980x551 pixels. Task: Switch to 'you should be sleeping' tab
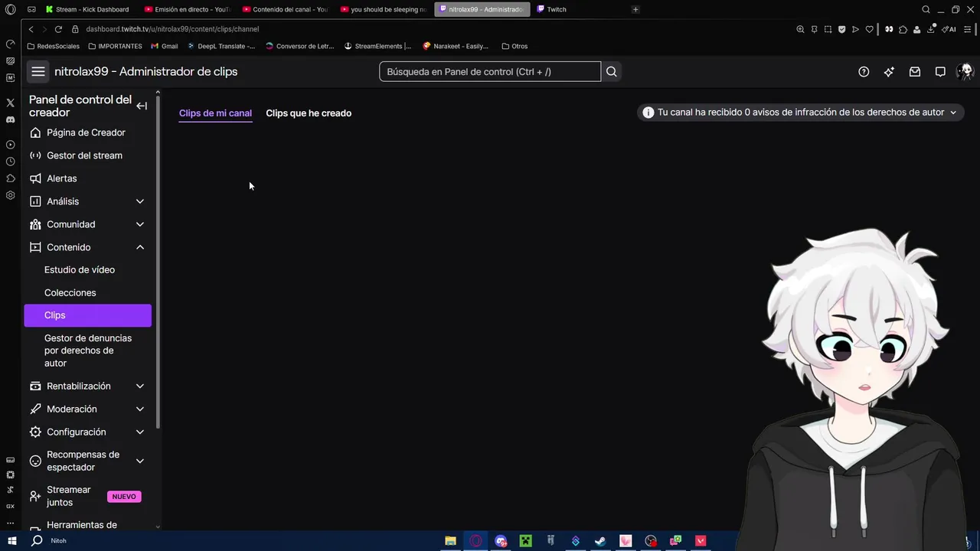(384, 9)
